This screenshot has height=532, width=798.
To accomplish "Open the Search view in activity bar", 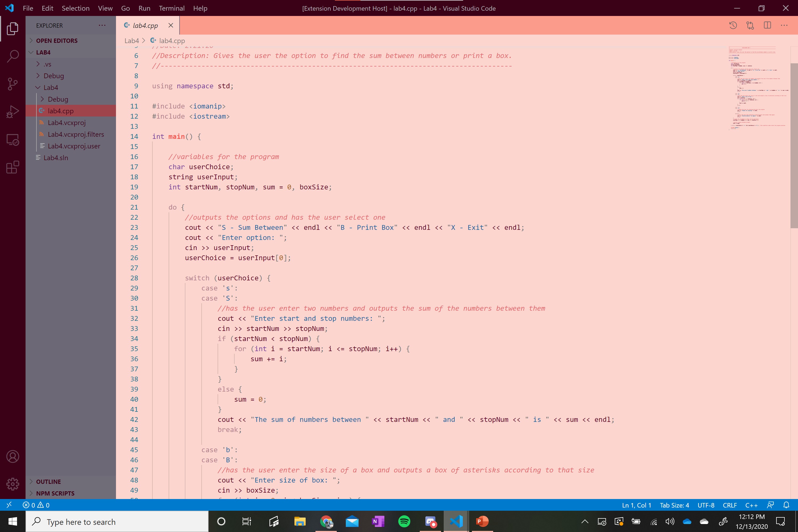I will [13, 56].
